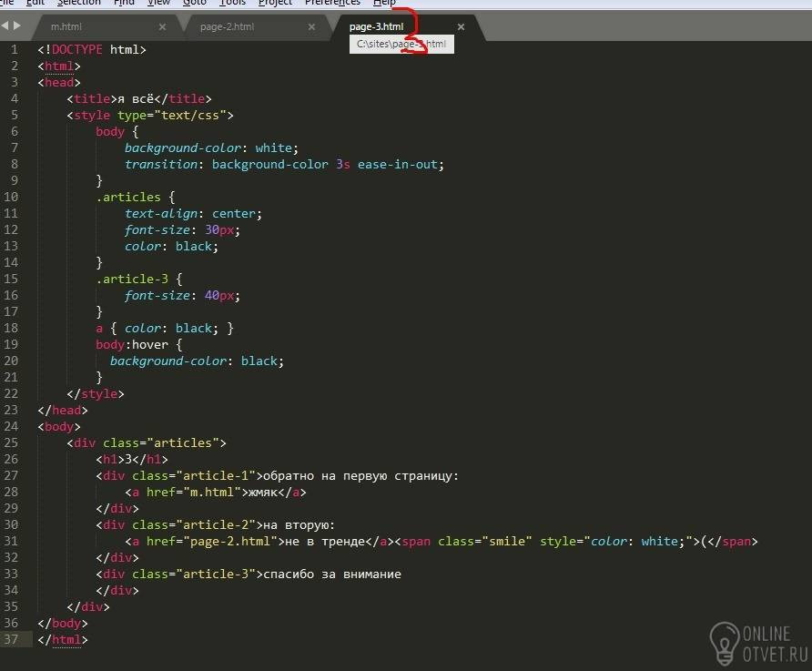Image resolution: width=812 pixels, height=671 pixels.
Task: Open the Help menu
Action: 384,3
